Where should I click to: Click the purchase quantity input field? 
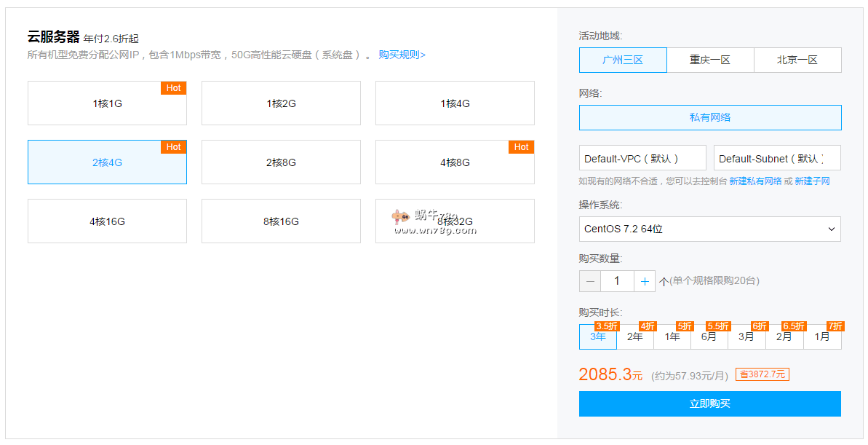617,281
